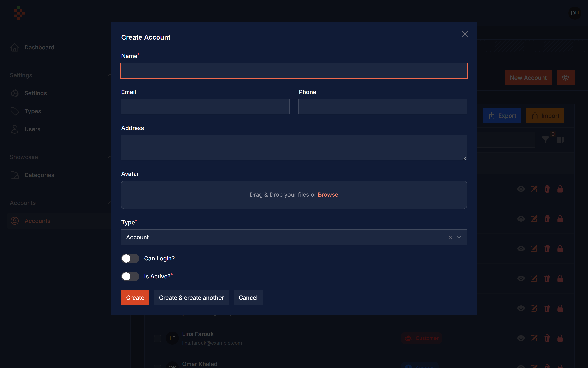This screenshot has height=368, width=588.
Task: Click the New Account button
Action: (x=528, y=78)
